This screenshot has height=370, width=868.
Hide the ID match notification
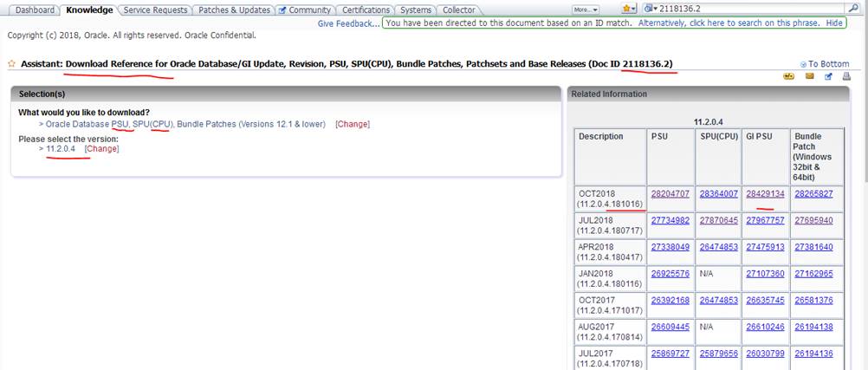tap(834, 23)
